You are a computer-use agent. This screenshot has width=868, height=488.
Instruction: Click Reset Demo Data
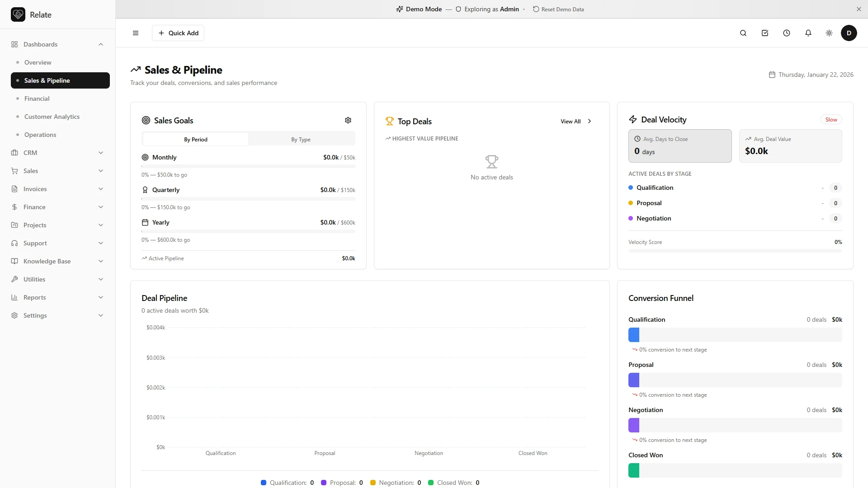(x=558, y=9)
